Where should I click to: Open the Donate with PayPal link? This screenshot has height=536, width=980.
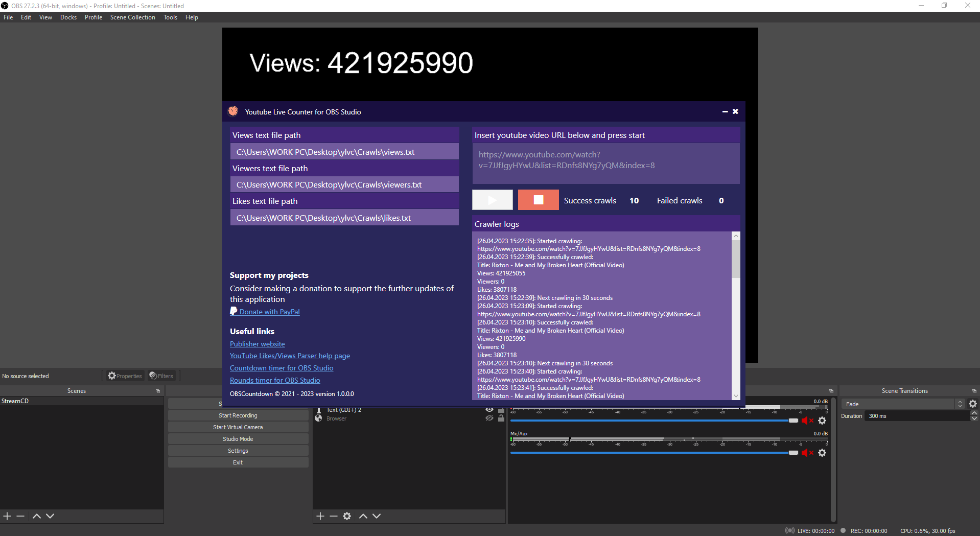(x=269, y=312)
